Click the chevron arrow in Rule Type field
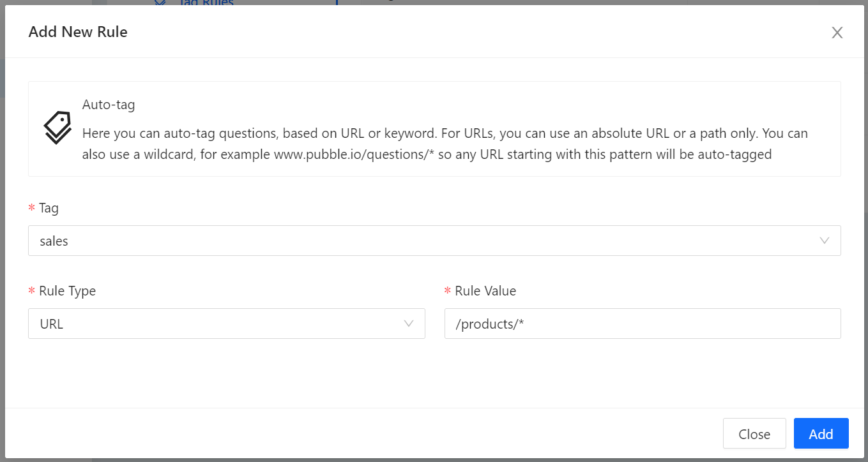The image size is (868, 462). tap(409, 324)
